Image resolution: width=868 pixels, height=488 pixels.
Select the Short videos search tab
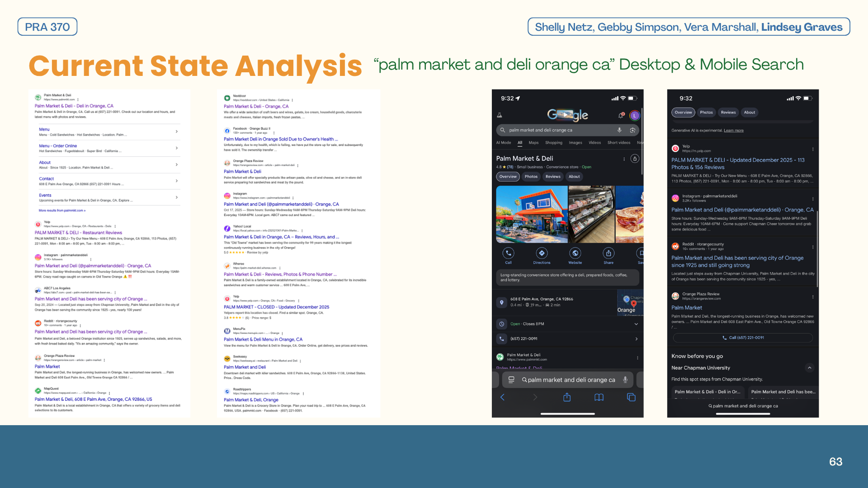click(619, 143)
